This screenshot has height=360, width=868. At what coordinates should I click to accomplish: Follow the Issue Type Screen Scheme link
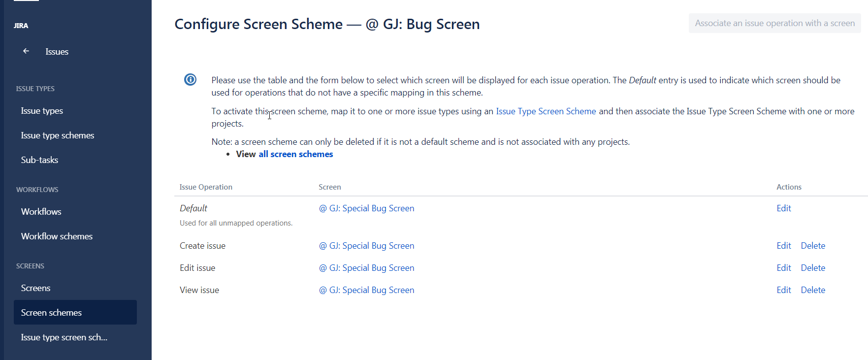click(x=546, y=111)
